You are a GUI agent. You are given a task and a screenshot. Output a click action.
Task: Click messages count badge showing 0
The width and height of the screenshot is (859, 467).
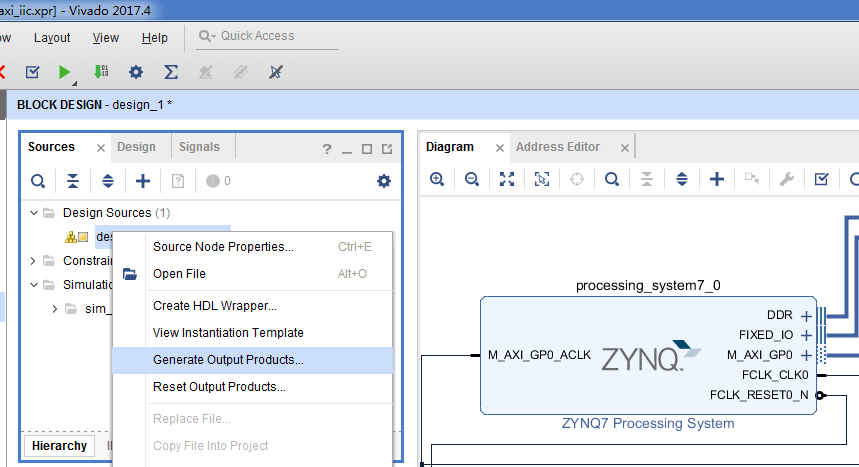click(218, 181)
